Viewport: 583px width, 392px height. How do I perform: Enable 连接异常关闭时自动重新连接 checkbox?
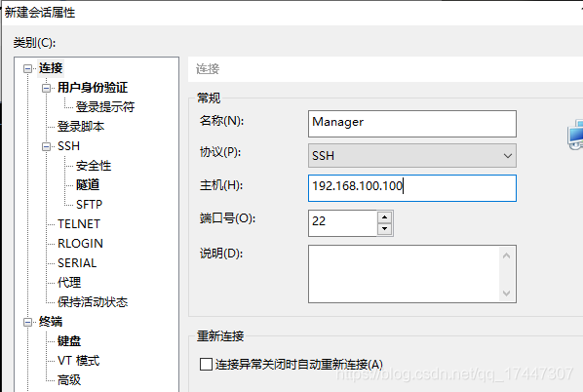[206, 364]
